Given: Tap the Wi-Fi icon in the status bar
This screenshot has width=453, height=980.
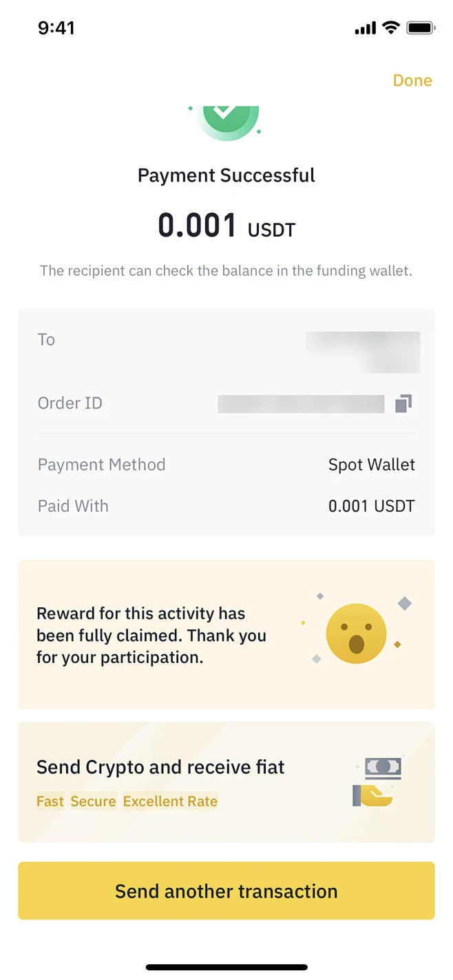Looking at the screenshot, I should [x=391, y=28].
